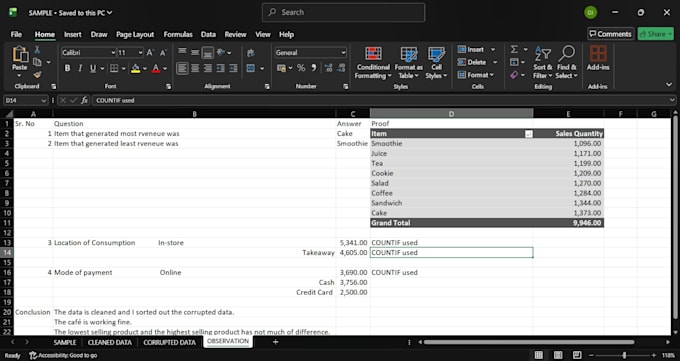The image size is (680, 361).
Task: Click the Clear eraser icon
Action: tap(514, 75)
